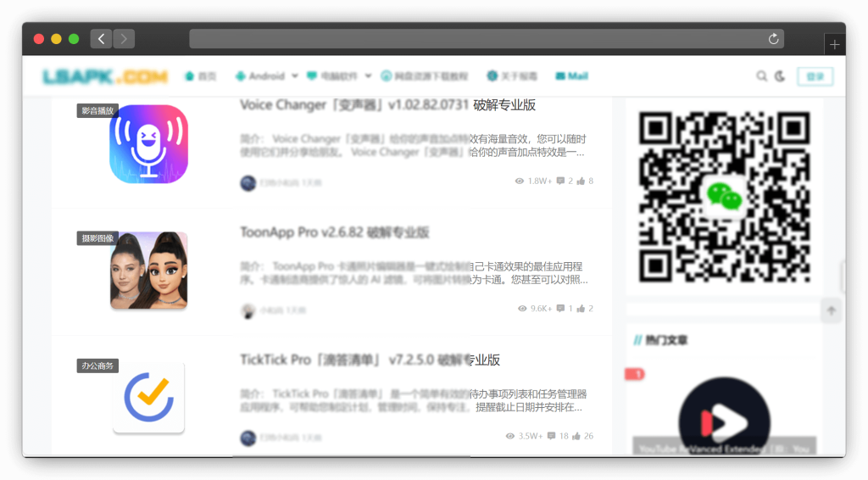Go to the home menu item

(x=201, y=76)
